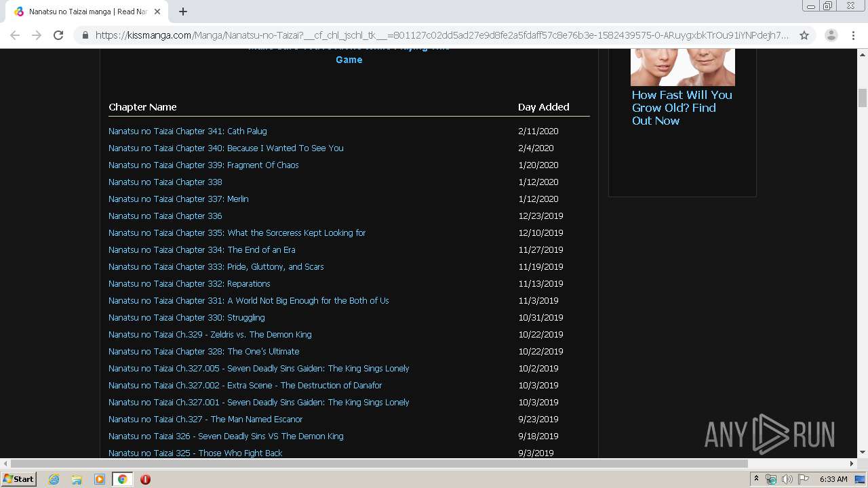Click date 12/23/2019 in Day Added column
The image size is (868, 488).
540,216
